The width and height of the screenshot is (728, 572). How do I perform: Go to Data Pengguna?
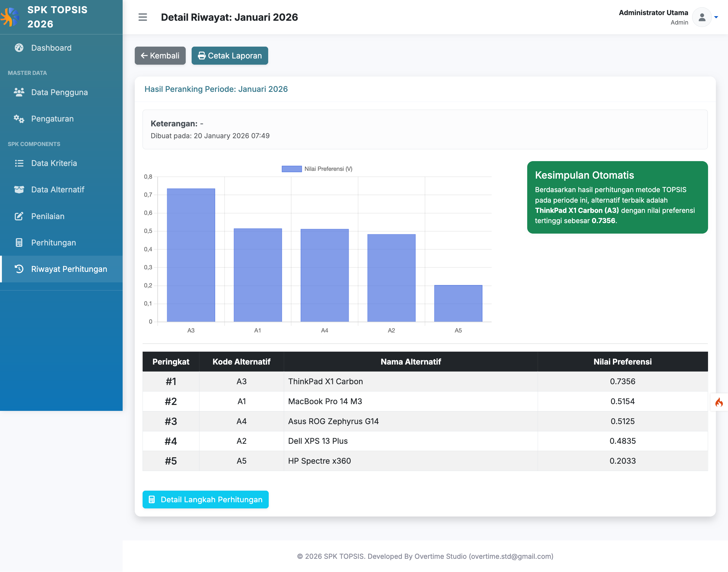(61, 92)
